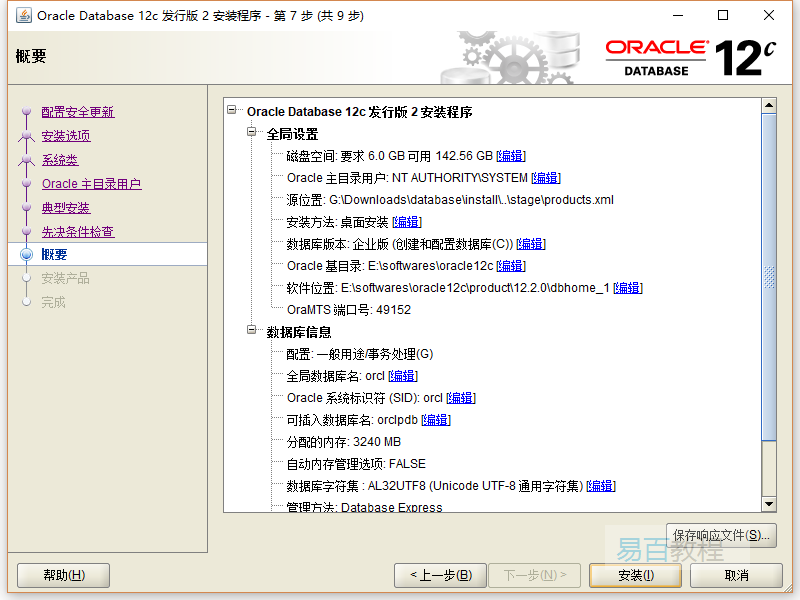
Task: Edit the Oracle 基目录 path
Action: click(x=510, y=266)
